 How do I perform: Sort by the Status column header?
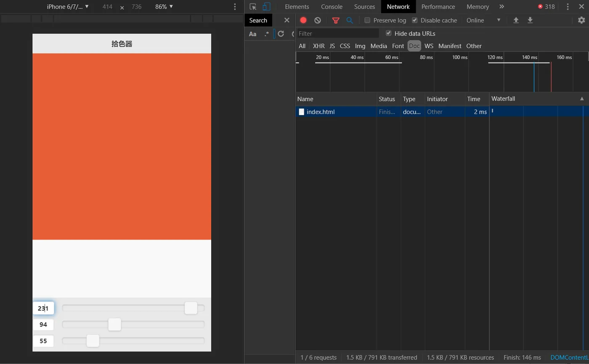pos(388,99)
